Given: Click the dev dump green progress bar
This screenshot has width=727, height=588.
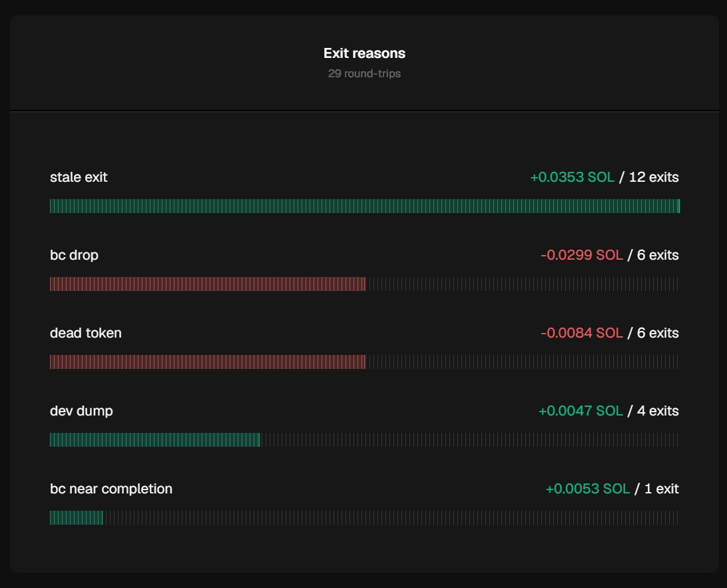Looking at the screenshot, I should click(155, 440).
